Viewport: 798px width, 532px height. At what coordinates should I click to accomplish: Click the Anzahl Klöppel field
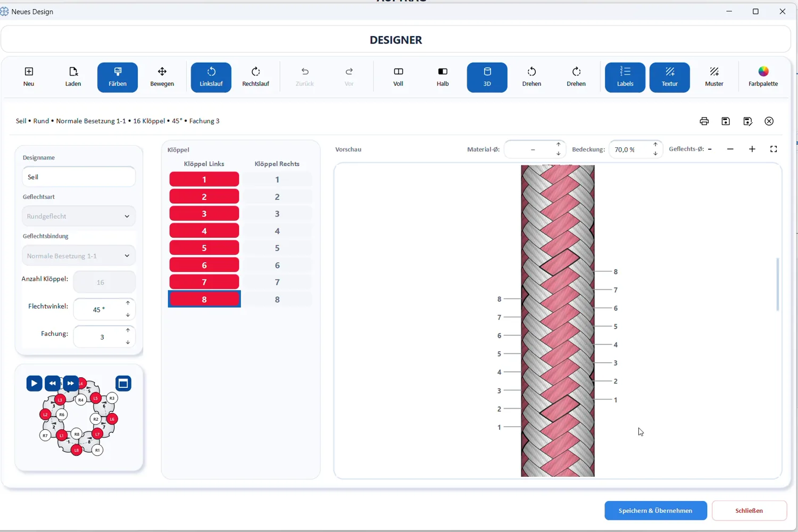(x=104, y=282)
